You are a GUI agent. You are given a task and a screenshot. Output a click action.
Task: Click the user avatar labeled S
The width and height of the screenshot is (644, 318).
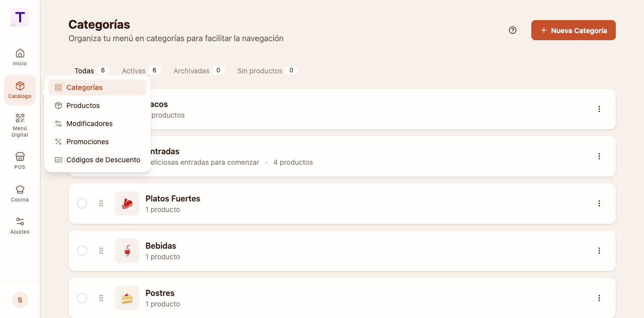tap(20, 300)
